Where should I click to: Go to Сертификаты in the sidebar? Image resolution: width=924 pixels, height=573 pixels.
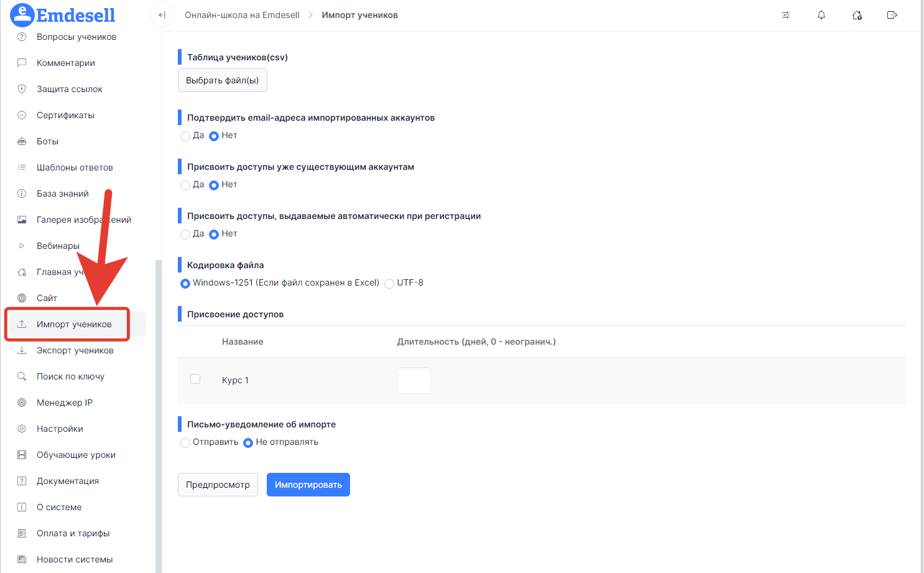66,115
